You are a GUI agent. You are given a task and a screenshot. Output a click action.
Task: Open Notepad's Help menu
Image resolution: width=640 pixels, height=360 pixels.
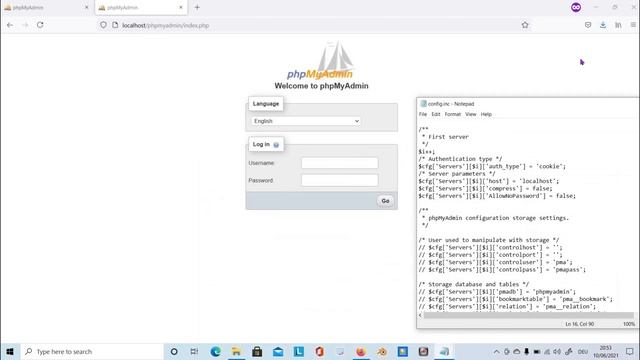tap(486, 114)
